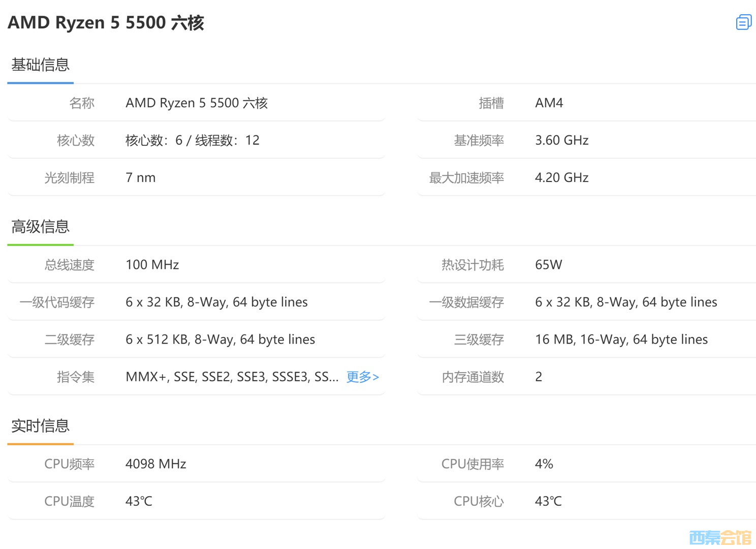
Task: Click the 4098 MHz CPU frequency value
Action: pos(155,464)
